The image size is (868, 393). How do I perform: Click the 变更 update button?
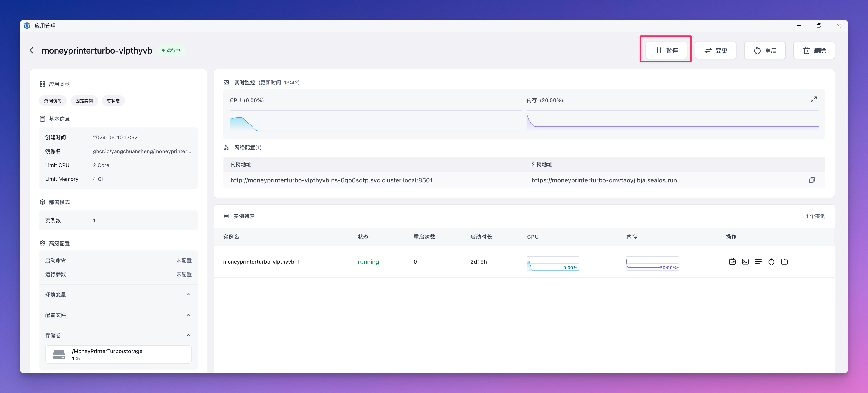[716, 51]
